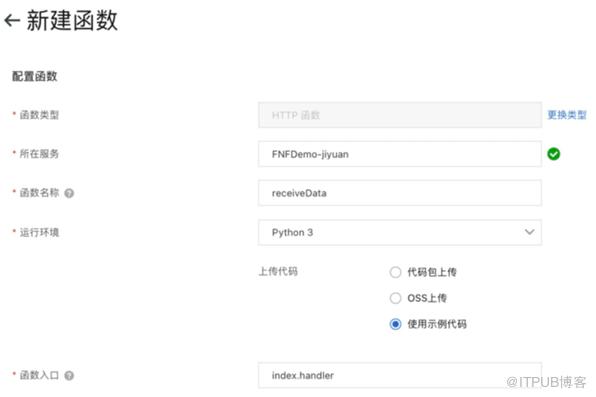Click the 上传代码 label

pyautogui.click(x=278, y=272)
